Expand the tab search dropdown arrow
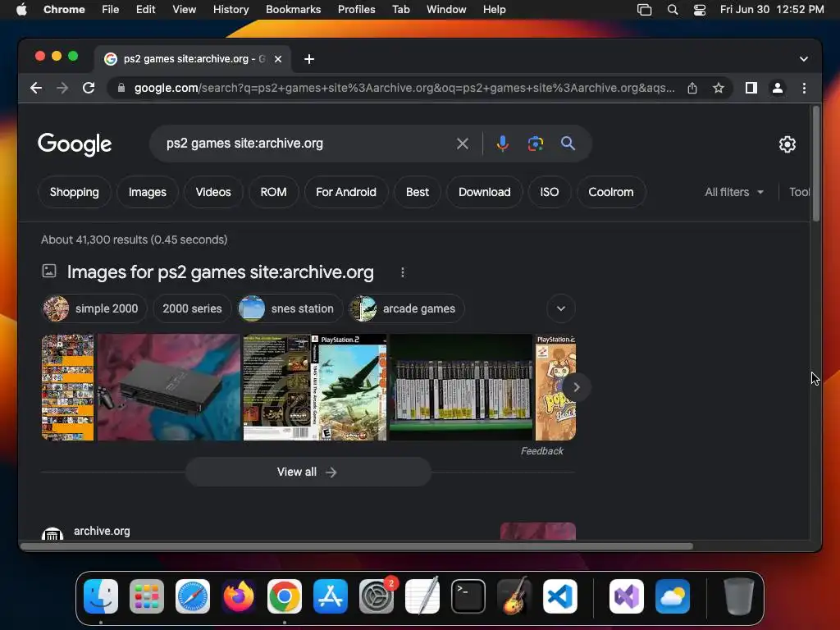840x630 pixels. tap(804, 59)
